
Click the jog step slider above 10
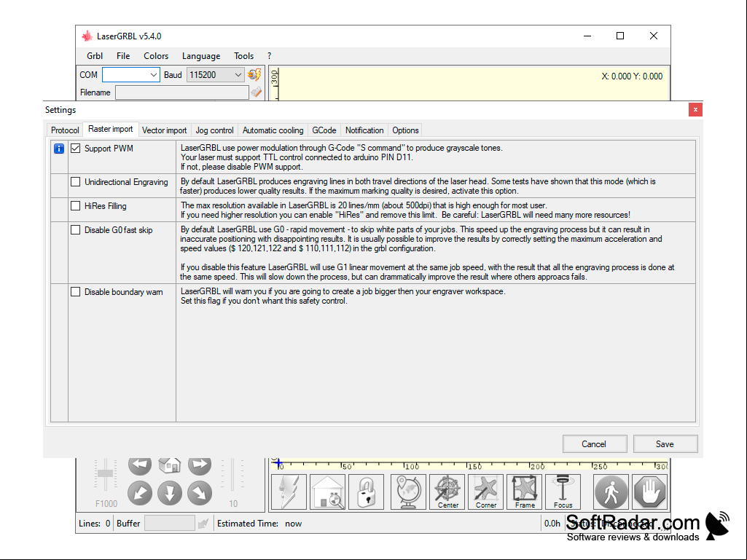[232, 474]
